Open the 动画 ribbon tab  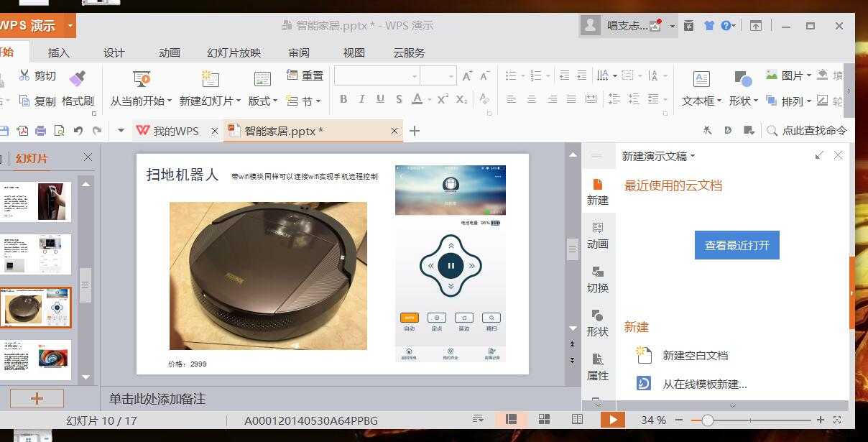pos(170,52)
